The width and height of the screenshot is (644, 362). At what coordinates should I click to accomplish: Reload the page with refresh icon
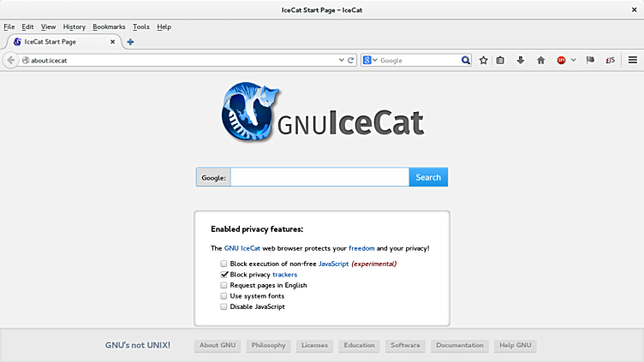(x=351, y=60)
